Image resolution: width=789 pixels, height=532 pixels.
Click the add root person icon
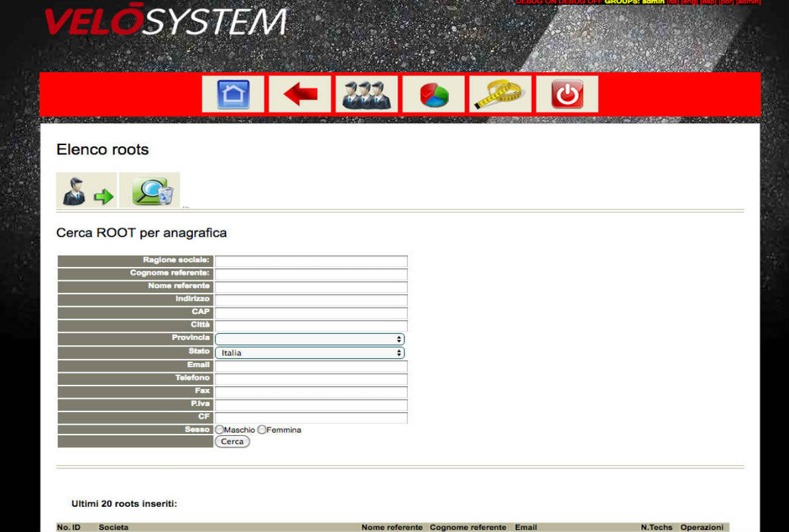(x=87, y=190)
